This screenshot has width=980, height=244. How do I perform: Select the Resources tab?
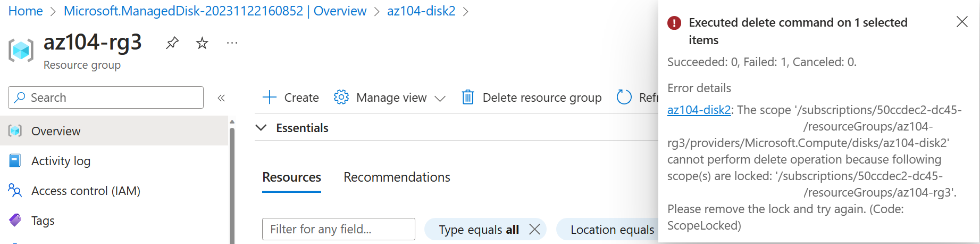pos(291,177)
